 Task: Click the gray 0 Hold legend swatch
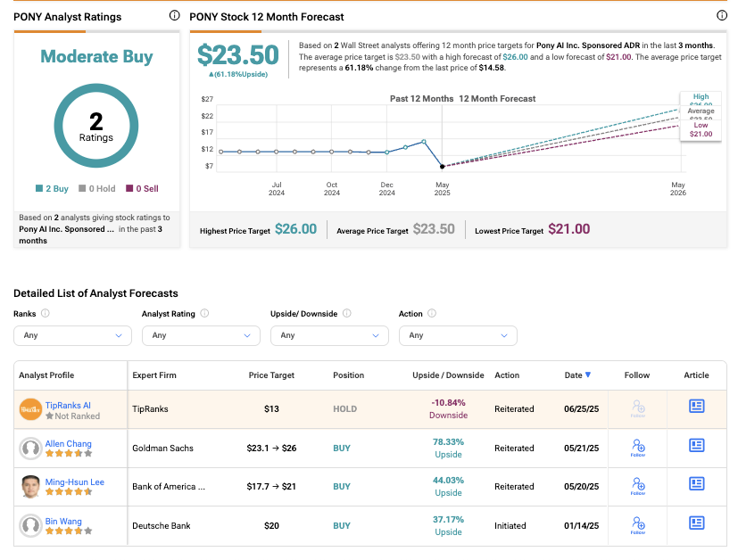[x=82, y=188]
